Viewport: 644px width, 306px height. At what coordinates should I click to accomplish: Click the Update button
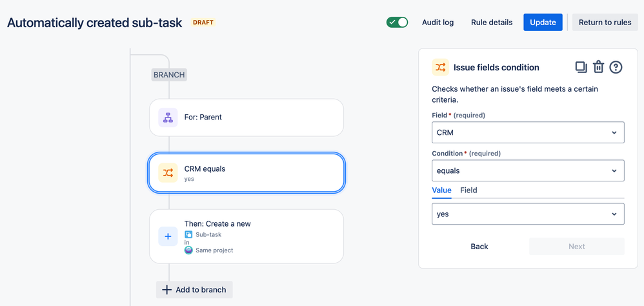click(x=543, y=22)
